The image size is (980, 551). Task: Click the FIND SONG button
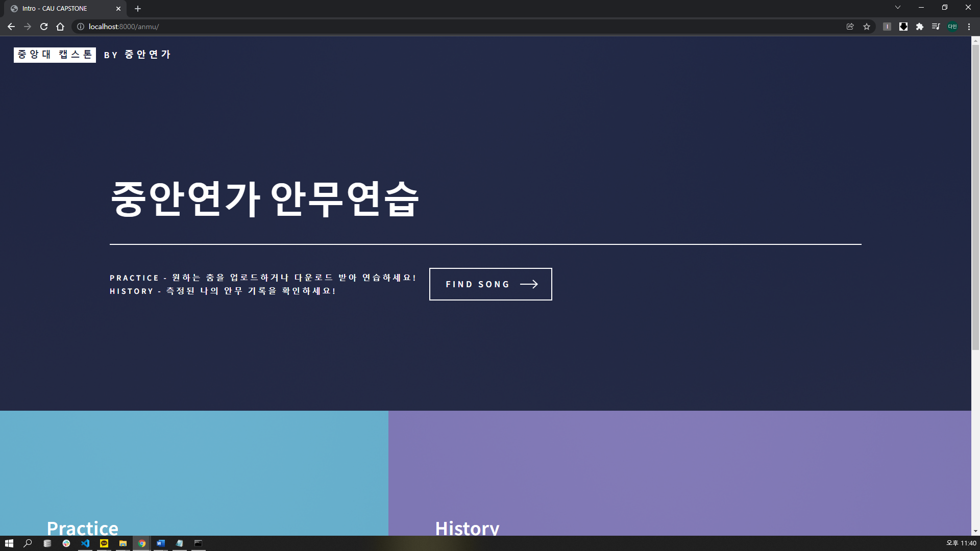click(x=491, y=284)
